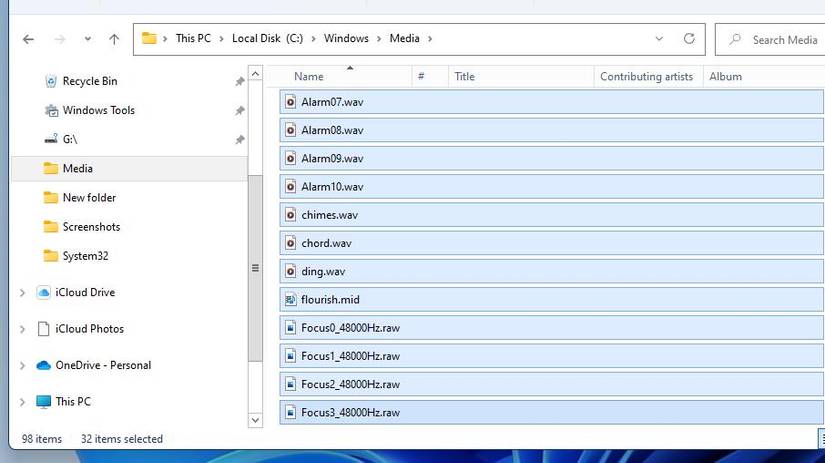Select OneDrive - Personal in the sidebar
825x463 pixels.
tap(103, 365)
